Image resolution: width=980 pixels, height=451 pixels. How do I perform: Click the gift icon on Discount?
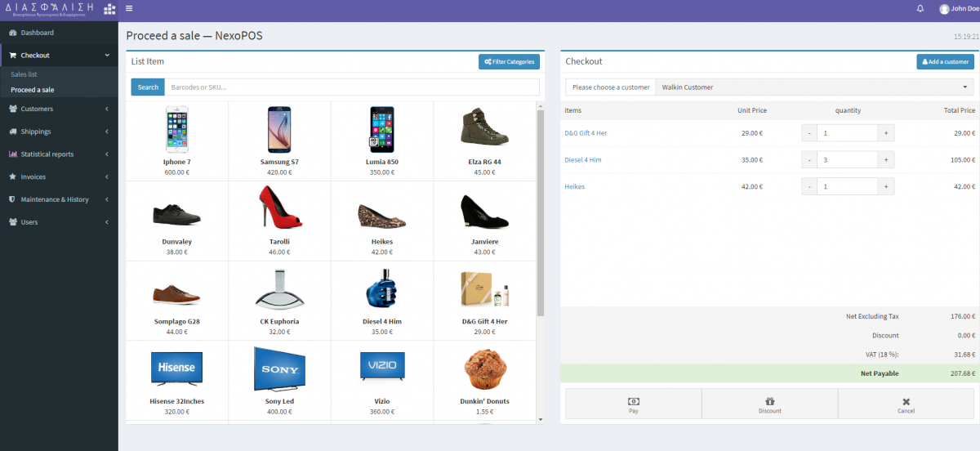point(769,401)
